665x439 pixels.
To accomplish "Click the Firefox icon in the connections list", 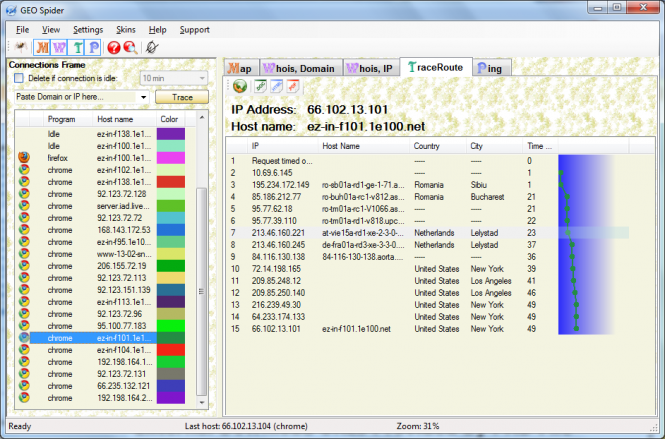I will pyautogui.click(x=24, y=157).
